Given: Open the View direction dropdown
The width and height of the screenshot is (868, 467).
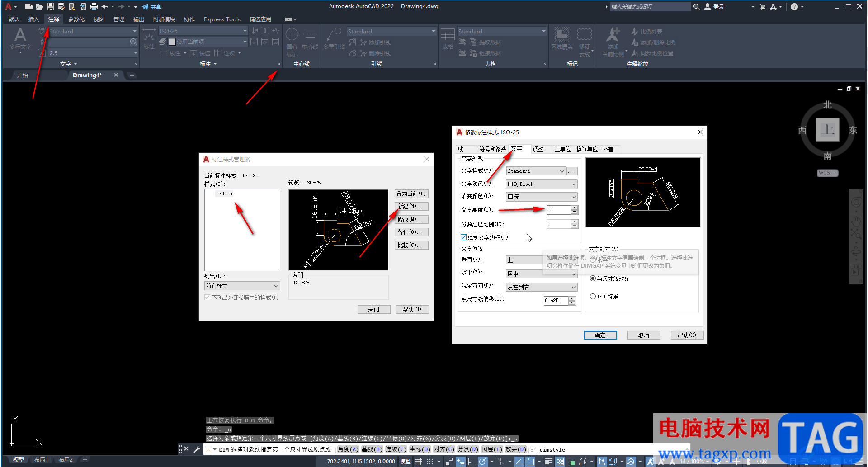Looking at the screenshot, I should (x=542, y=287).
